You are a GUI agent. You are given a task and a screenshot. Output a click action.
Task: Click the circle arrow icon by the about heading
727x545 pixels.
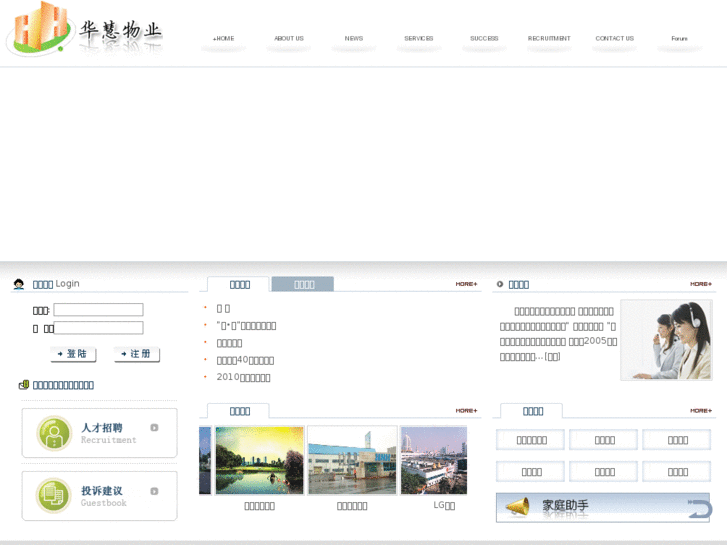[x=500, y=284]
